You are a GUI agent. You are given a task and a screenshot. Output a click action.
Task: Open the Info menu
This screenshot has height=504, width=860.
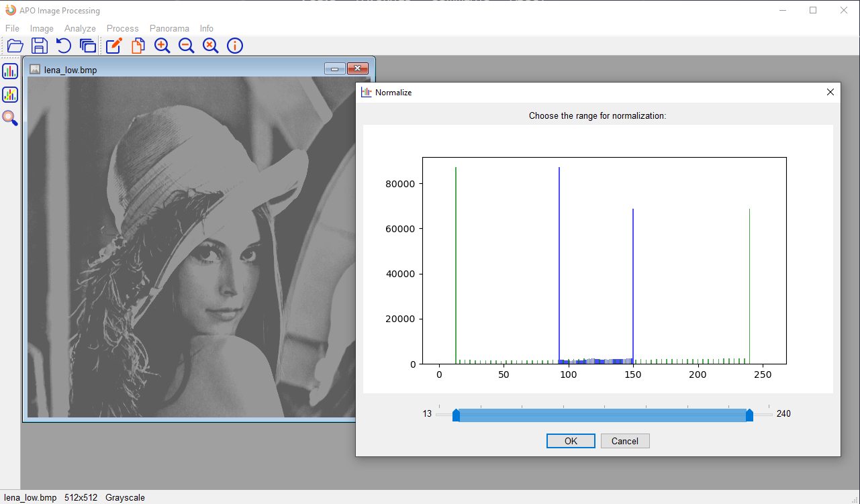206,28
